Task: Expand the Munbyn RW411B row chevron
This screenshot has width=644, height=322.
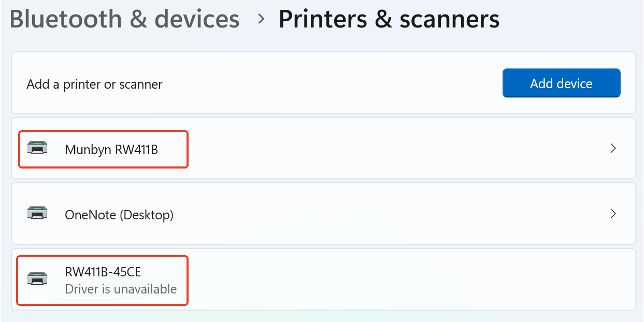Action: 613,148
